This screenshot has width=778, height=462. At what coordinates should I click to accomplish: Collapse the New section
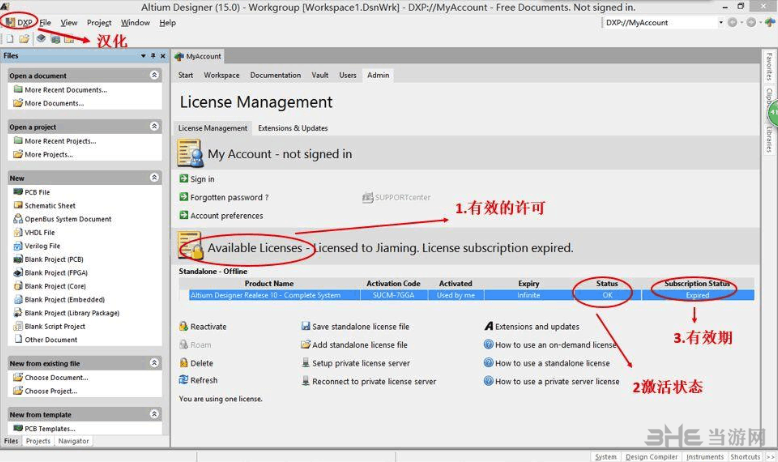[x=154, y=177]
